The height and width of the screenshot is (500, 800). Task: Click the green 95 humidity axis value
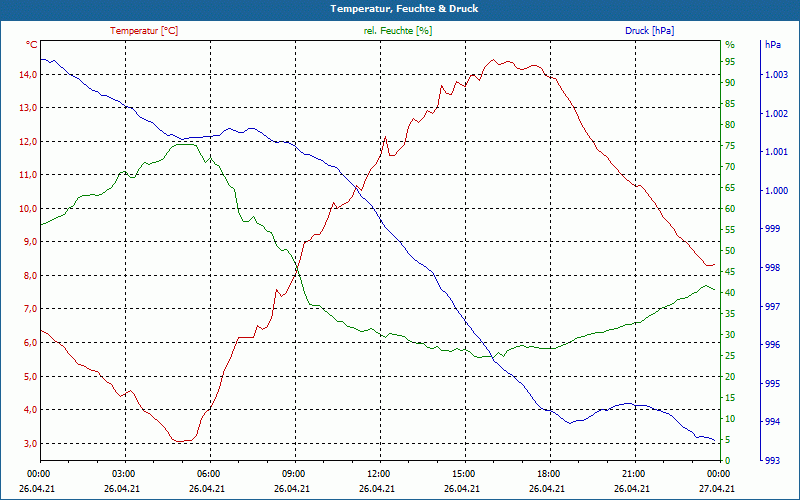(730, 62)
